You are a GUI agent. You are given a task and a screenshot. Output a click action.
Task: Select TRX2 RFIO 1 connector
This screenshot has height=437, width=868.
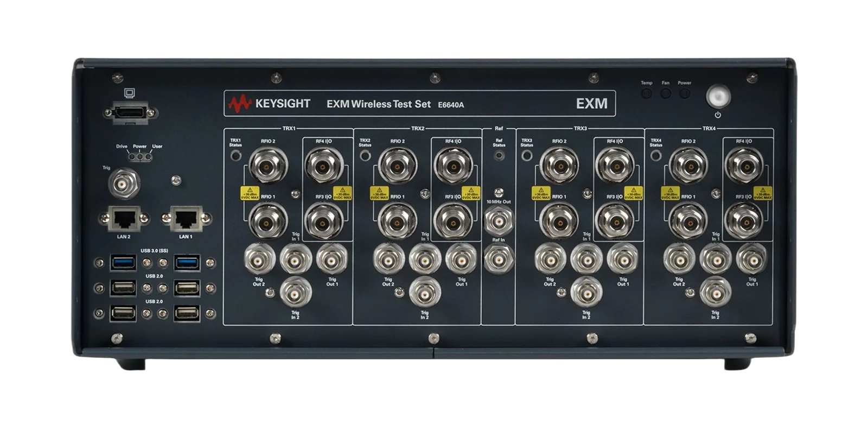click(397, 221)
